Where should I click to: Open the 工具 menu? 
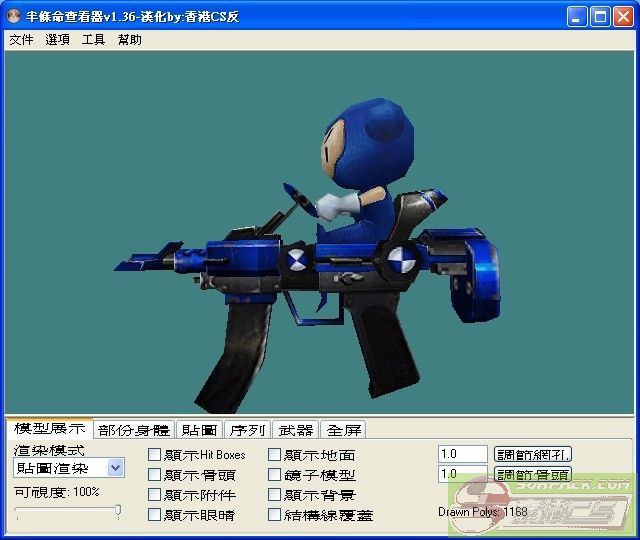point(93,40)
